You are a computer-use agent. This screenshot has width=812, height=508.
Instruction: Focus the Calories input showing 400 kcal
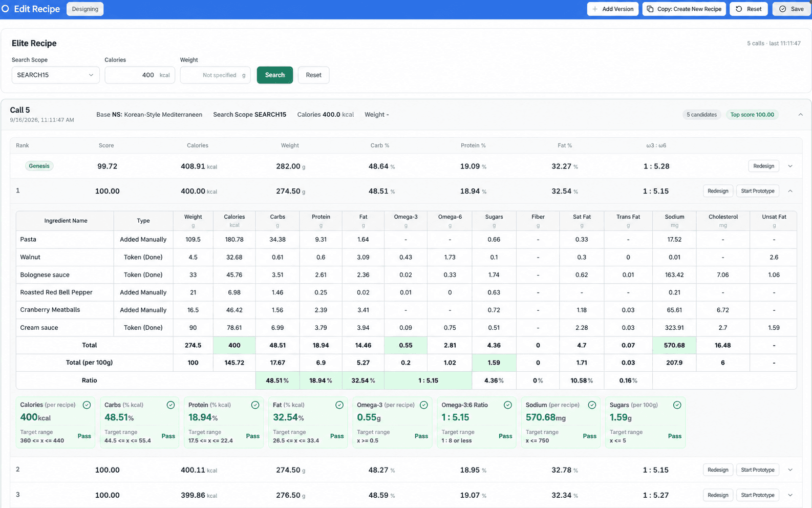coord(140,75)
